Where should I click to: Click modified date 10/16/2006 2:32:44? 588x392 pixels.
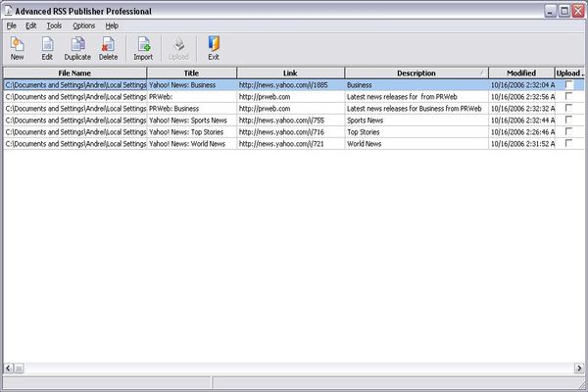pos(521,120)
